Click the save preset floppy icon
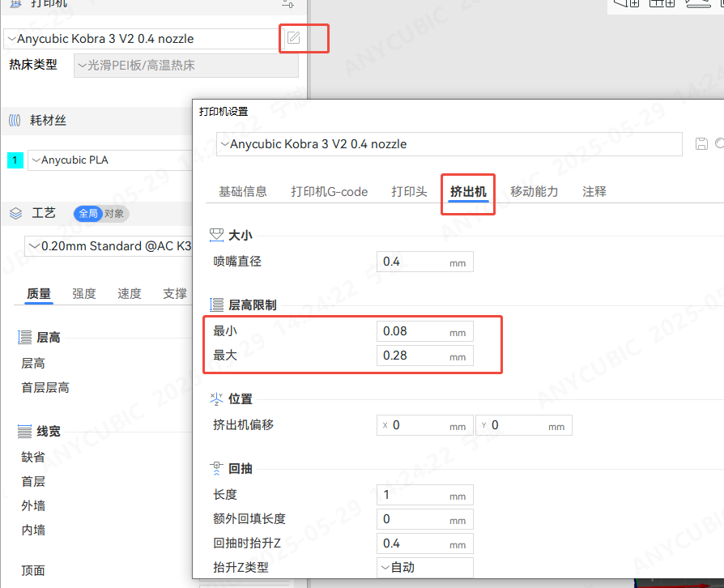Viewport: 724px width, 588px height. (x=701, y=143)
